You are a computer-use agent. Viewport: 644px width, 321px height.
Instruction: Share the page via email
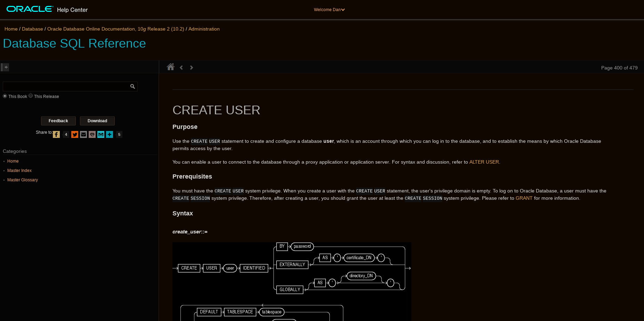click(x=83, y=134)
